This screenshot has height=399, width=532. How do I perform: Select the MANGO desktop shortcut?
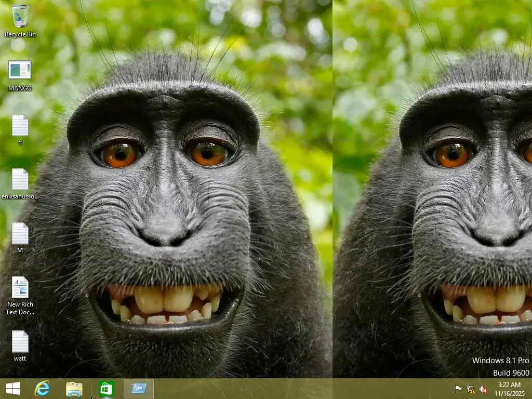(20, 75)
